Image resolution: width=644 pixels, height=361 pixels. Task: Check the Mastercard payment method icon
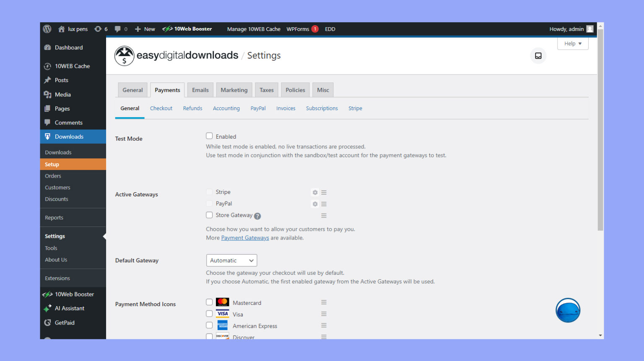pos(209,302)
